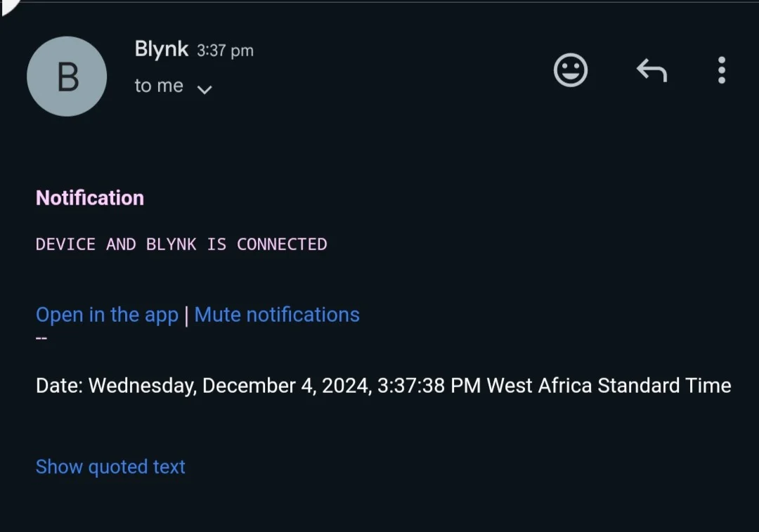Click the pink Notification heading
The image size is (759, 532).
point(90,198)
